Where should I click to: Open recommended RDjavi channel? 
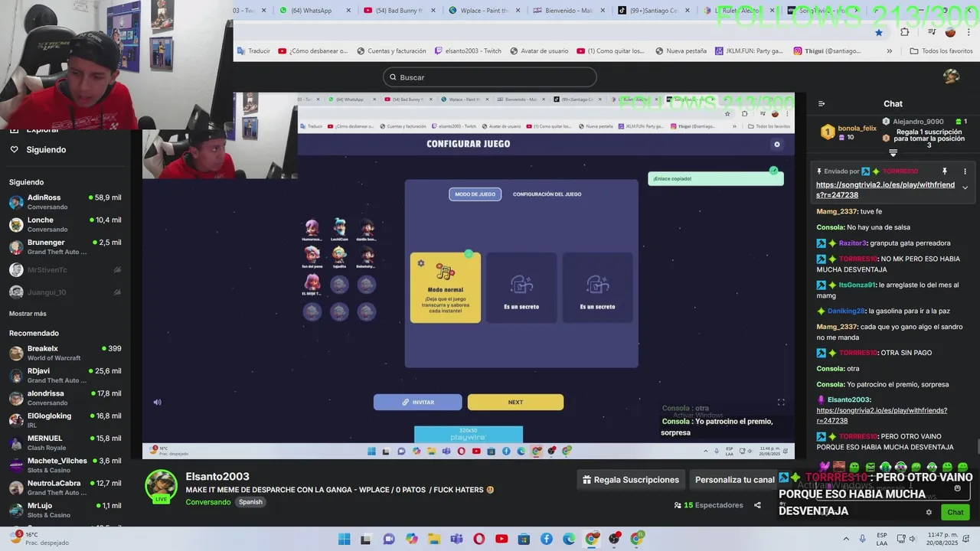pyautogui.click(x=65, y=376)
